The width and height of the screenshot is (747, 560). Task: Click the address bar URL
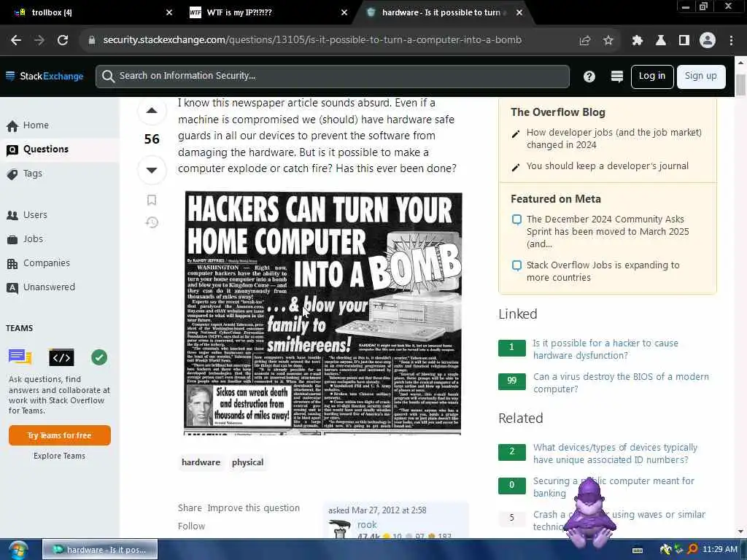(312, 40)
